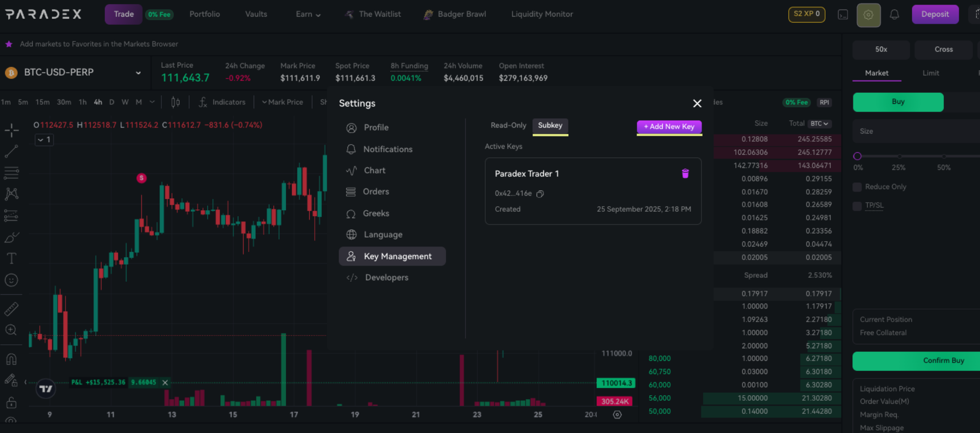This screenshot has width=980, height=433.
Task: Click the zoom in magnifier tool
Action: click(11, 330)
